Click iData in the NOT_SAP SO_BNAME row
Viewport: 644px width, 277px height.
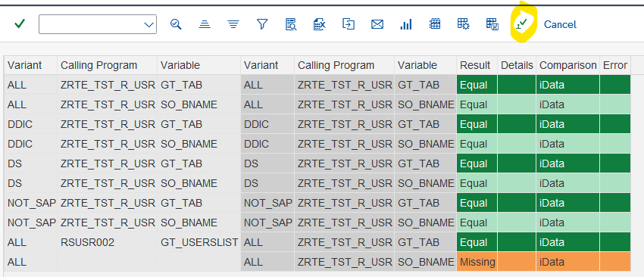click(567, 223)
